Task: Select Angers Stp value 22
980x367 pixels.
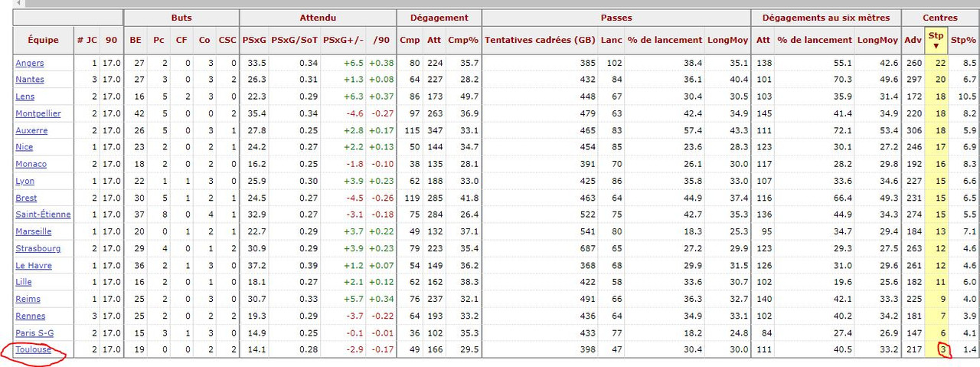Action: 941,63
